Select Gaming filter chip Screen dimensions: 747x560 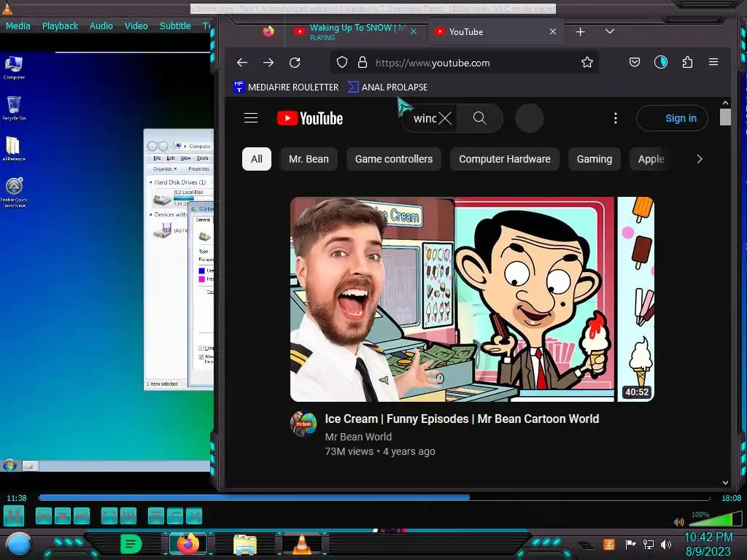tap(595, 159)
